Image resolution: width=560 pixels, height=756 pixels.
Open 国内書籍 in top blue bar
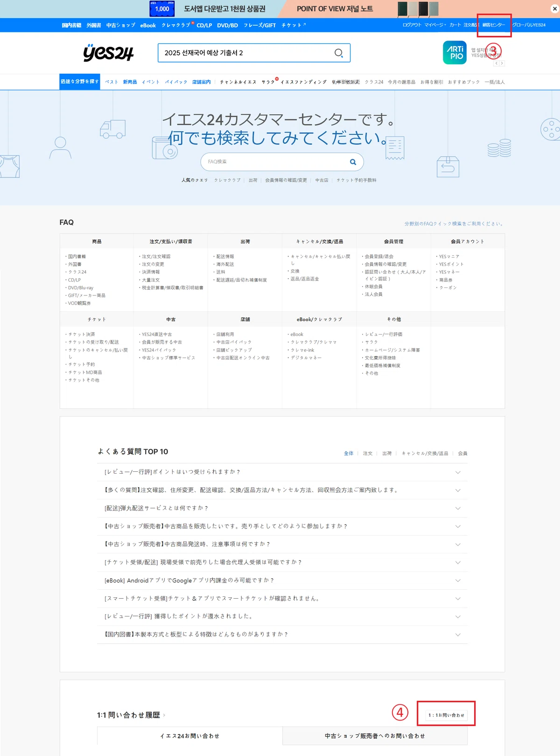tap(71, 25)
